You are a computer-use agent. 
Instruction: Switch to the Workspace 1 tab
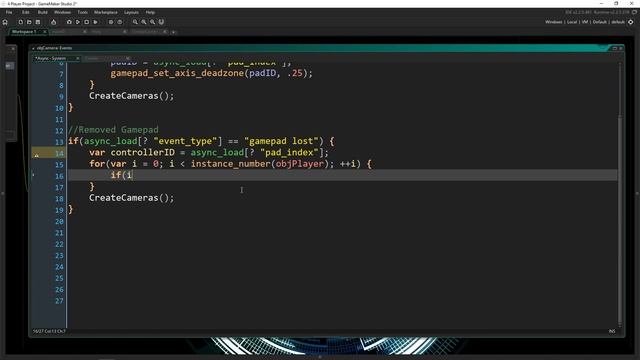[24, 32]
